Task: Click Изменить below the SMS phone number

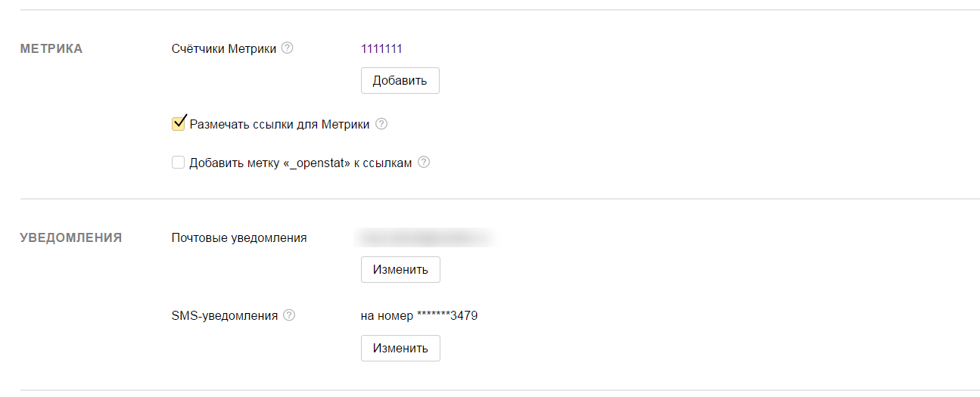Action: tap(400, 348)
